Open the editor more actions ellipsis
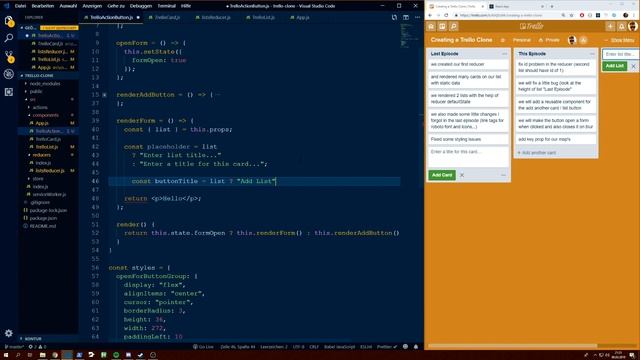 click(x=417, y=18)
